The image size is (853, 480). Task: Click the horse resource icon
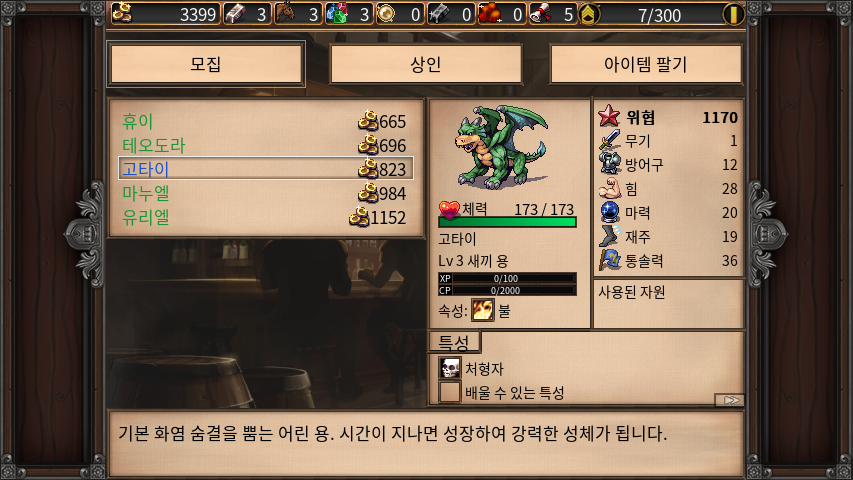coord(285,13)
